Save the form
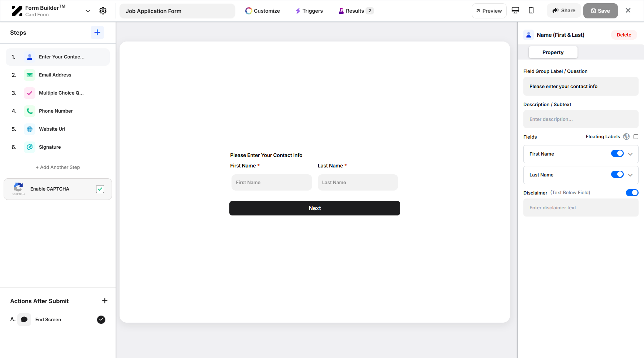This screenshot has width=644, height=358. [600, 11]
